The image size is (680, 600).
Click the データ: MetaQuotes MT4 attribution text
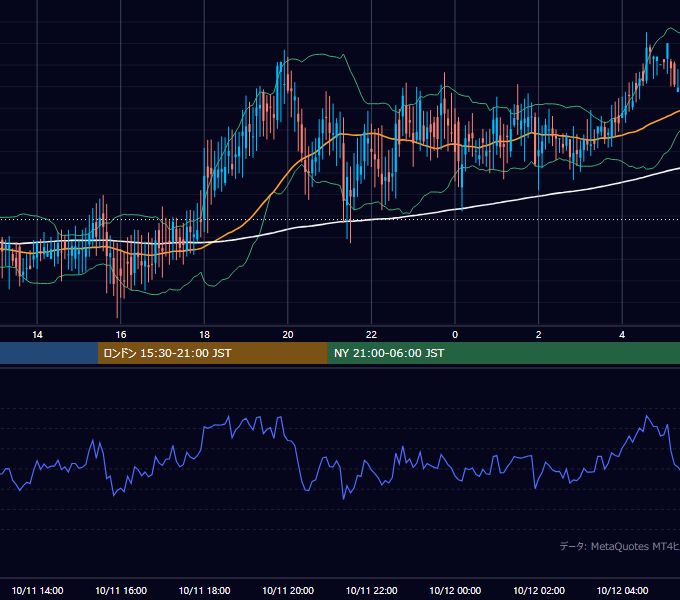click(x=619, y=546)
